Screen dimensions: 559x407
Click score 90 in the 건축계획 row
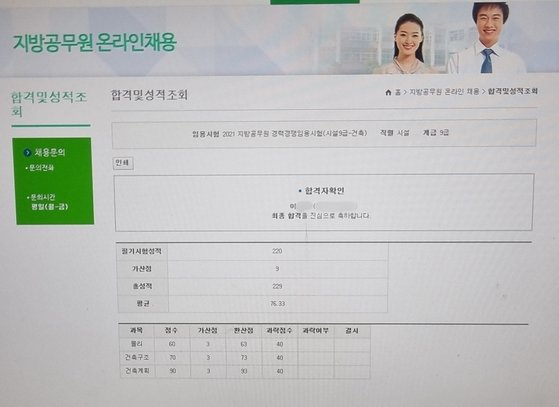(x=173, y=371)
